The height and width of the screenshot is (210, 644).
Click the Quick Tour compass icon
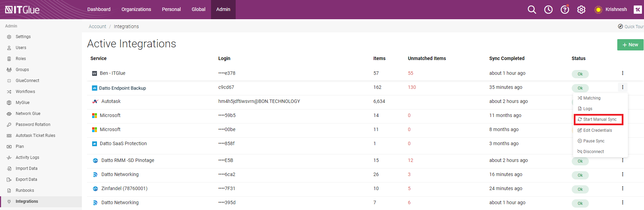pyautogui.click(x=620, y=26)
